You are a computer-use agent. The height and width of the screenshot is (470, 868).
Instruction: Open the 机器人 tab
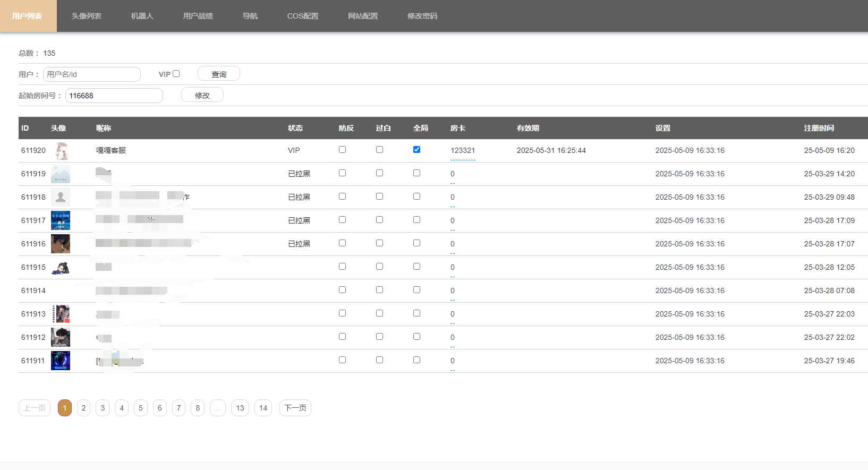tap(142, 16)
